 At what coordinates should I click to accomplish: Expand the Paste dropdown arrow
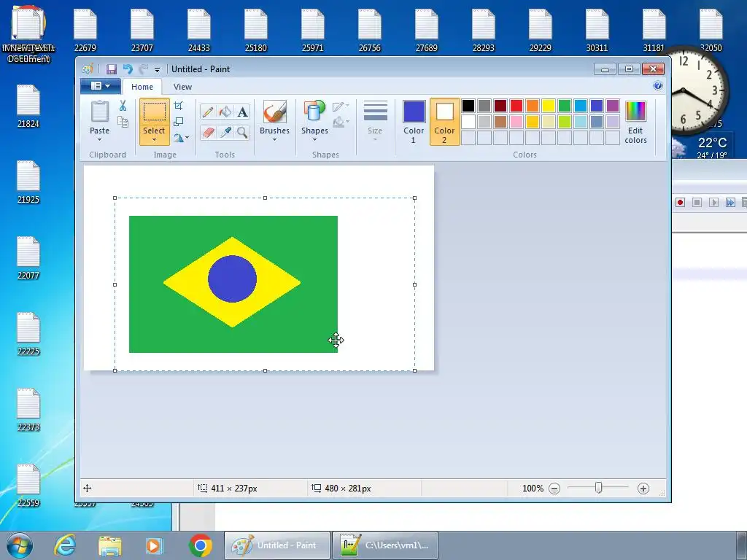pyautogui.click(x=99, y=139)
